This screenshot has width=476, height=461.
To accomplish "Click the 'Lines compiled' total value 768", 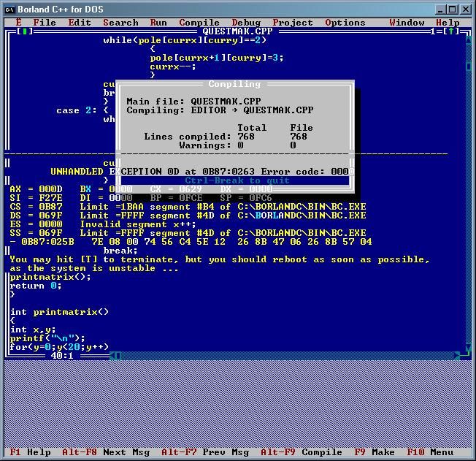I will point(246,137).
